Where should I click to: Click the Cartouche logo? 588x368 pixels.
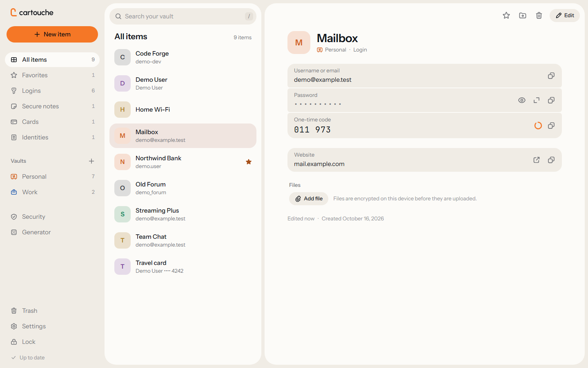(x=32, y=12)
